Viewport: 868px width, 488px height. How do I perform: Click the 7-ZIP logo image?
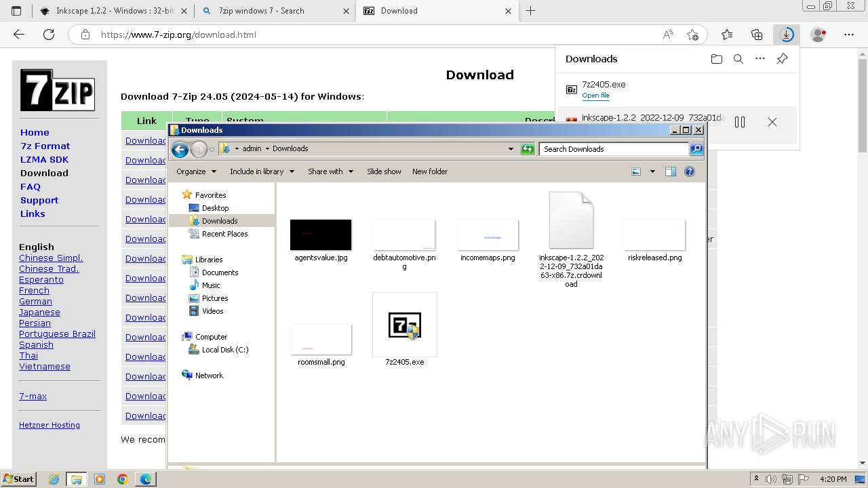pyautogui.click(x=58, y=90)
